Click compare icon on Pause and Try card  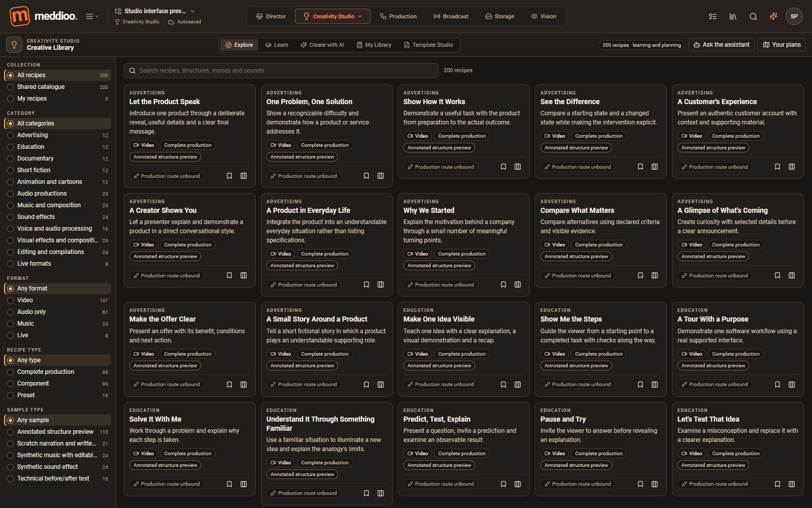[x=655, y=484]
